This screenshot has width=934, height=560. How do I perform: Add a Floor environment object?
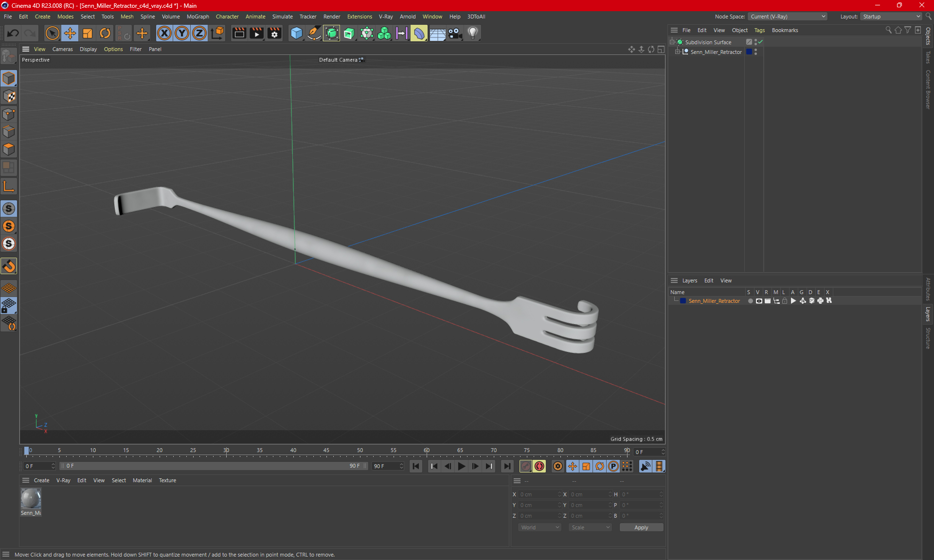tap(437, 33)
